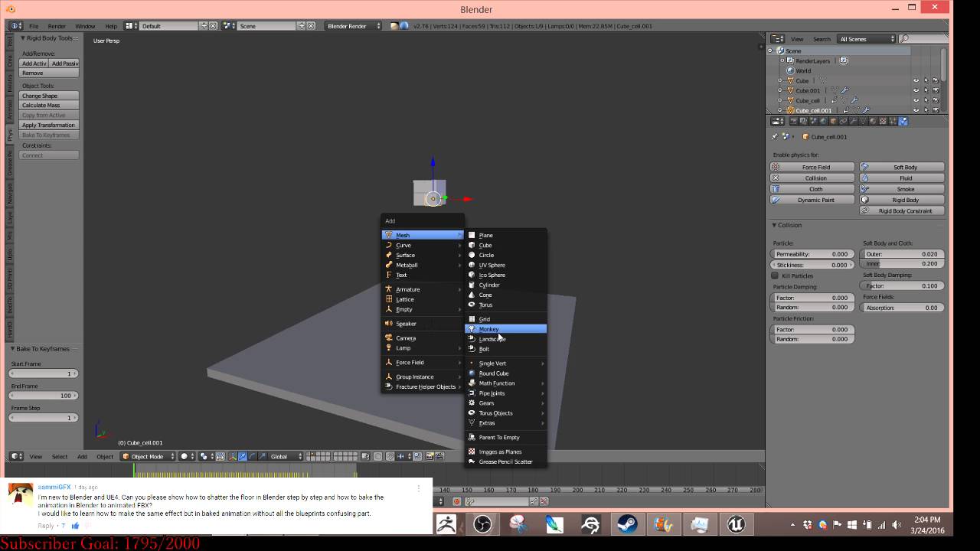The height and width of the screenshot is (551, 980).
Task: Open the Armature entry in Add menu
Action: pos(423,289)
